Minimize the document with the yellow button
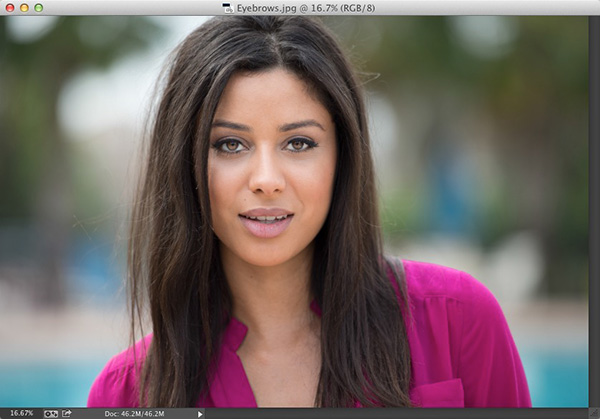 pos(24,8)
